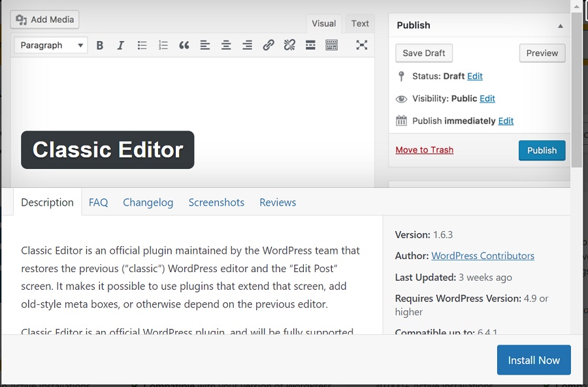This screenshot has width=588, height=387.
Task: Collapse the Publish panel
Action: tap(560, 25)
